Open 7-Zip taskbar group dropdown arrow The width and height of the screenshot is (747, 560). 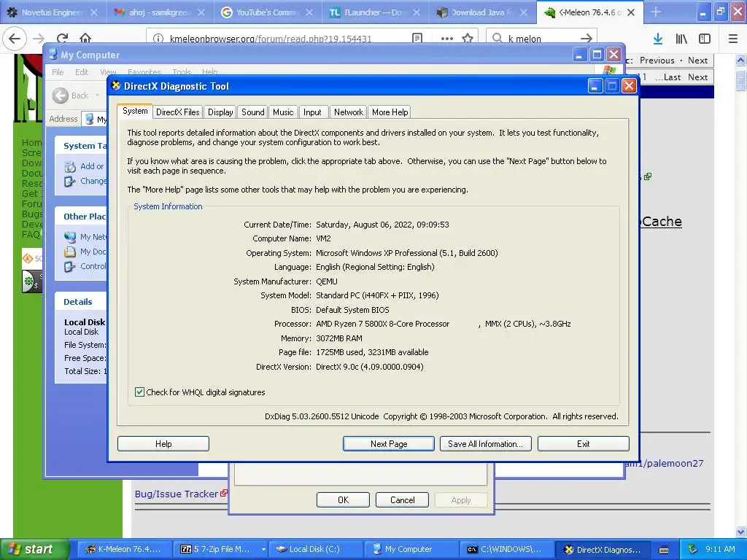(x=263, y=549)
